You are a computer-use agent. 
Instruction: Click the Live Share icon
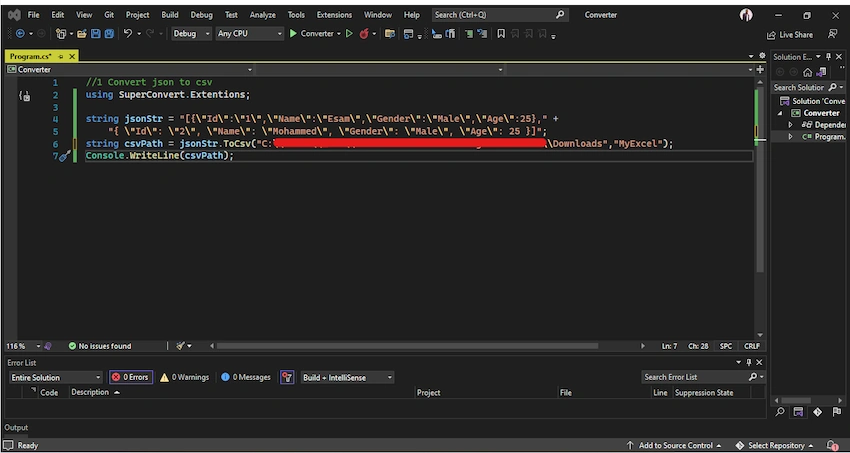tap(790, 35)
